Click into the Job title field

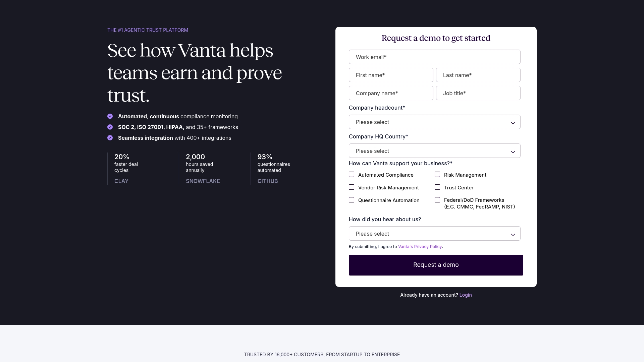click(x=478, y=93)
